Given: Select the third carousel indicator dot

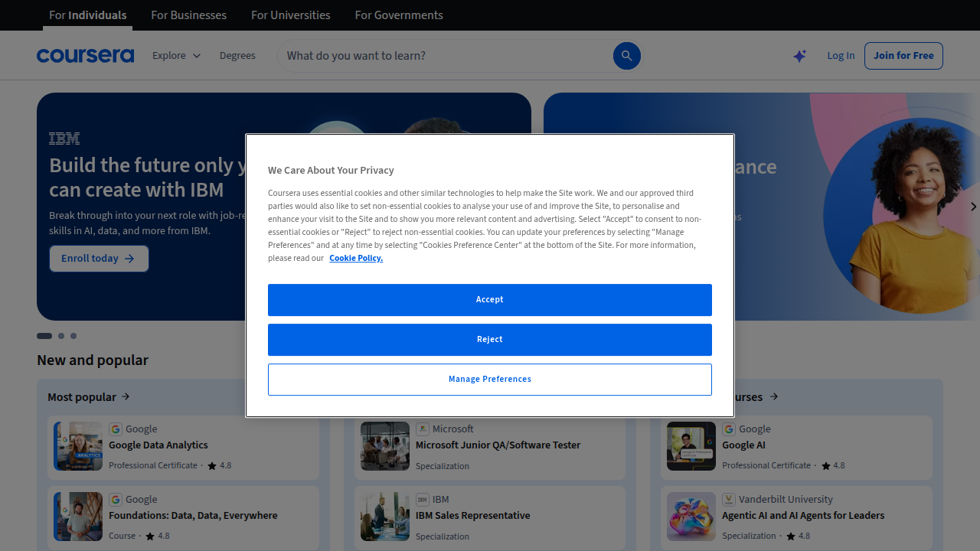Looking at the screenshot, I should click(x=73, y=336).
